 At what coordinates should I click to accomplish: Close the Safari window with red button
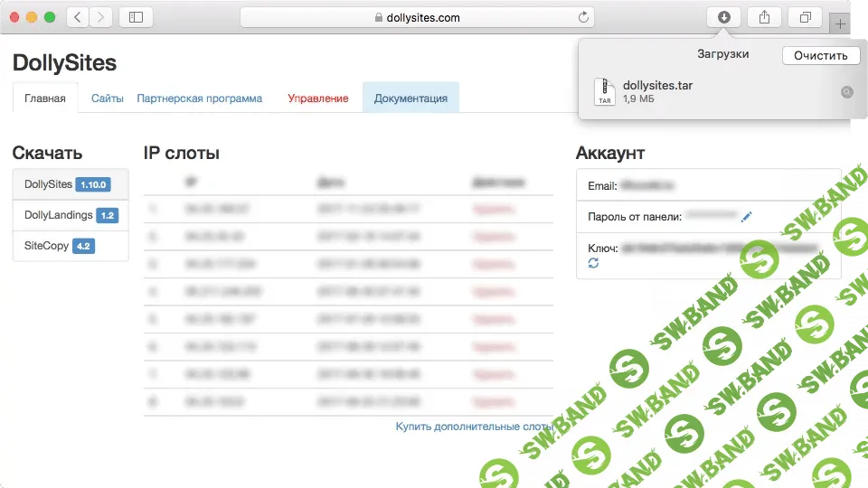click(x=14, y=17)
